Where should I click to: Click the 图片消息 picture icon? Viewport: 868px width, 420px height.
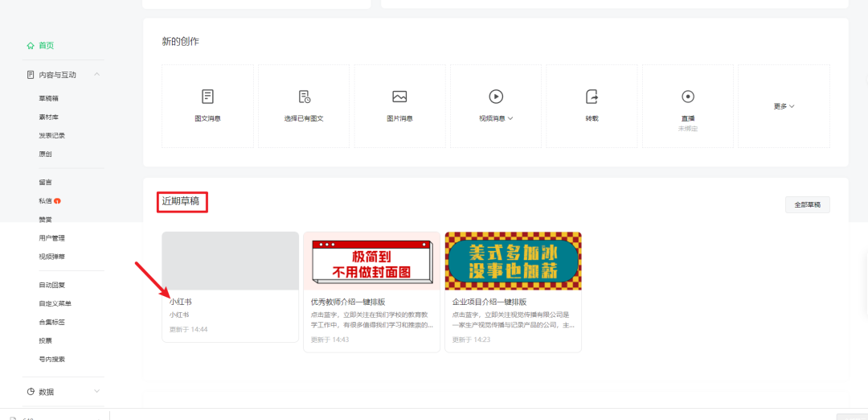click(399, 97)
